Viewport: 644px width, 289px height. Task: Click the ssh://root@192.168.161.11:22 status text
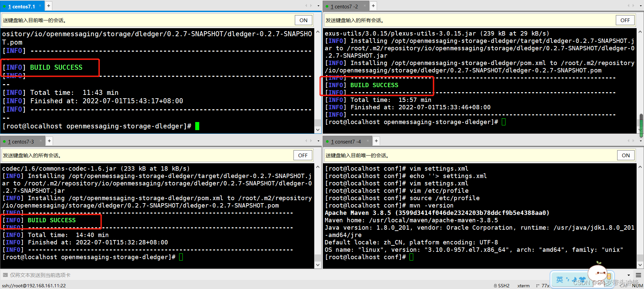click(x=34, y=286)
